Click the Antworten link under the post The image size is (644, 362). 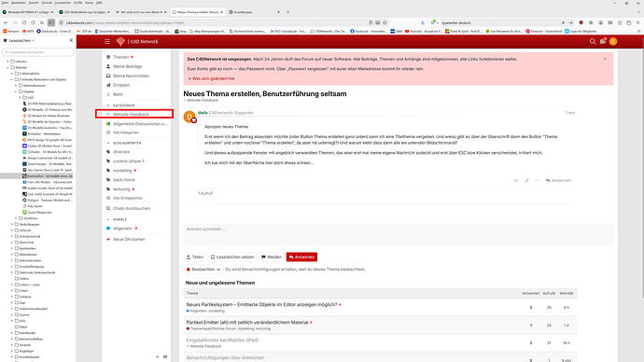pyautogui.click(x=558, y=181)
